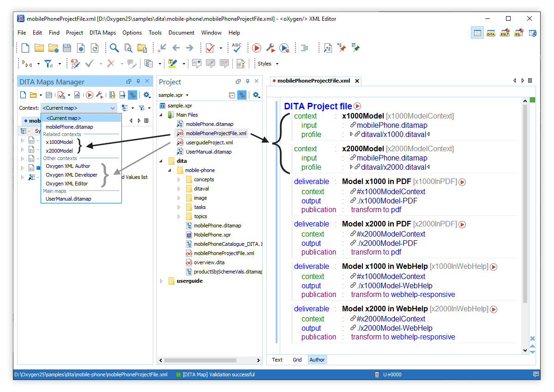The height and width of the screenshot is (392, 554).
Task: Expand the concepts folder
Action: coord(179,179)
